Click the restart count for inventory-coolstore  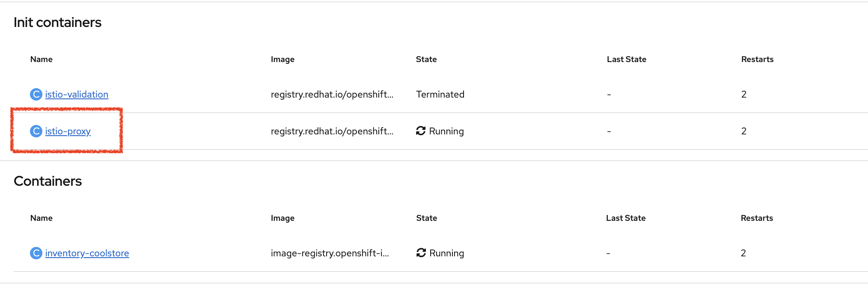744,253
